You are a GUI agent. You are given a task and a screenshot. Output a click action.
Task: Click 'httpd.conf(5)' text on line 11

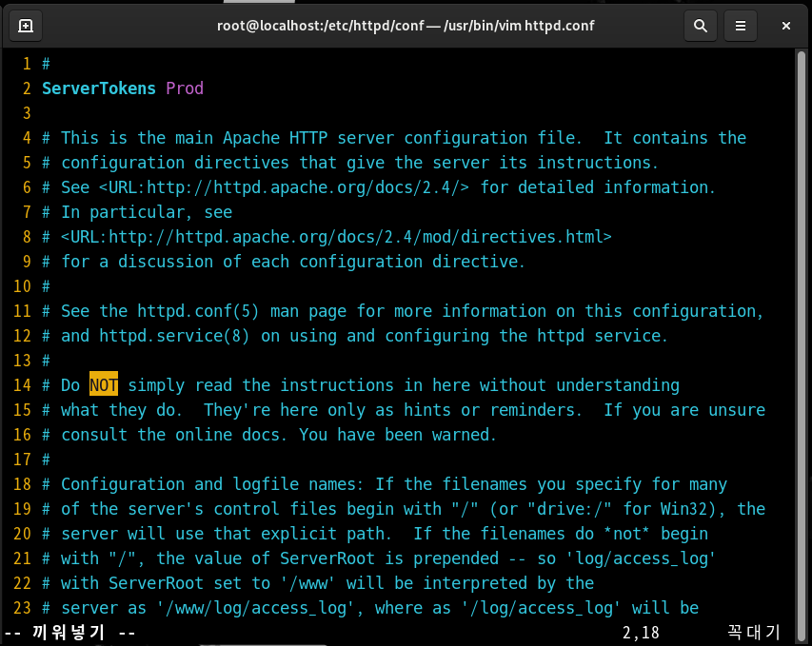click(x=198, y=311)
